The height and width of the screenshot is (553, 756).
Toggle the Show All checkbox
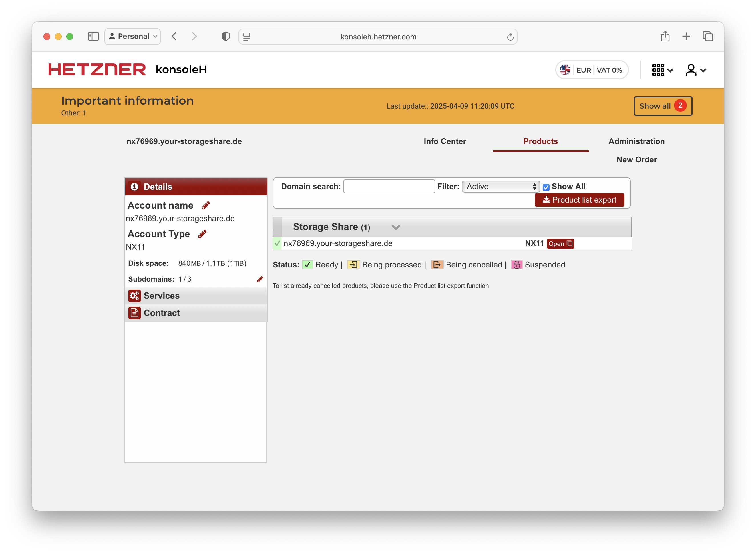546,187
